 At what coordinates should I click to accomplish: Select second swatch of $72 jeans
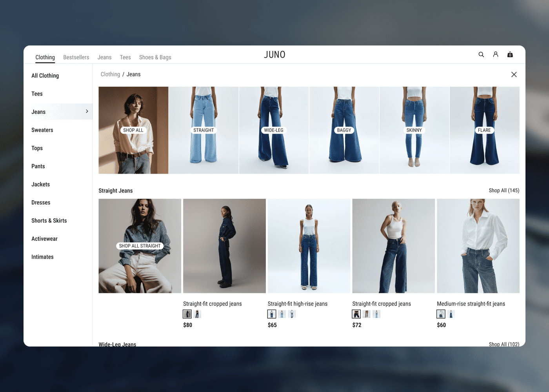[367, 314]
